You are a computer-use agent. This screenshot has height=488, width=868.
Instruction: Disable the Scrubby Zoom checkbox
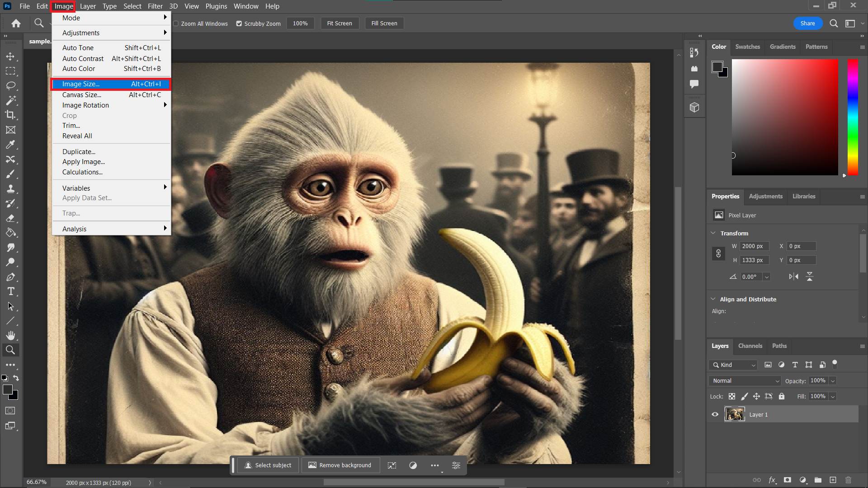point(239,23)
